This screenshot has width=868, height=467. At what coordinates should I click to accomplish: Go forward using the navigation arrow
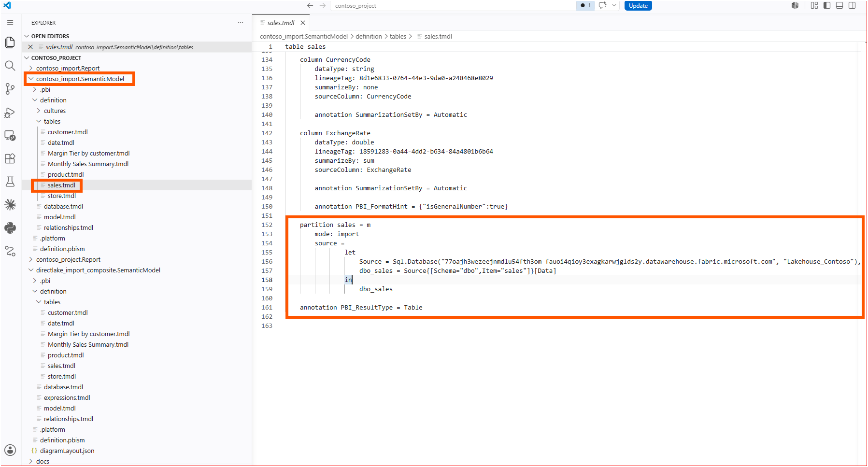point(323,6)
